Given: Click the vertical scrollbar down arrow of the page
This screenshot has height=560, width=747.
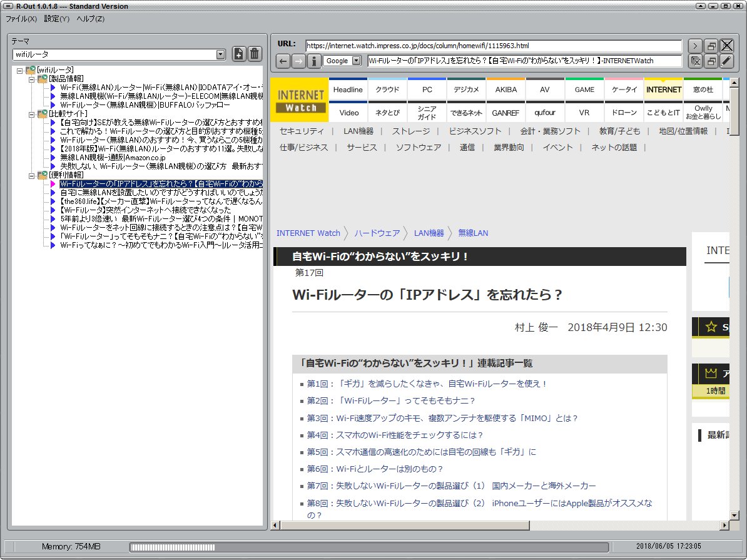Looking at the screenshot, I should click(734, 515).
